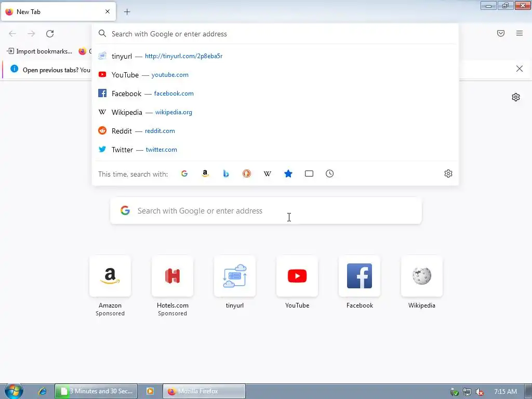The height and width of the screenshot is (399, 532).
Task: Search history using the clock icon
Action: click(x=330, y=174)
